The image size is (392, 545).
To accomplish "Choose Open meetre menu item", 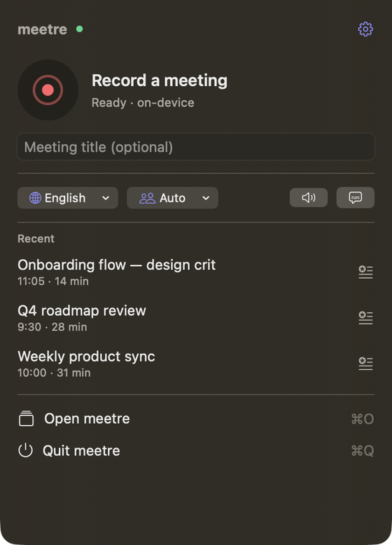I will 196,418.
